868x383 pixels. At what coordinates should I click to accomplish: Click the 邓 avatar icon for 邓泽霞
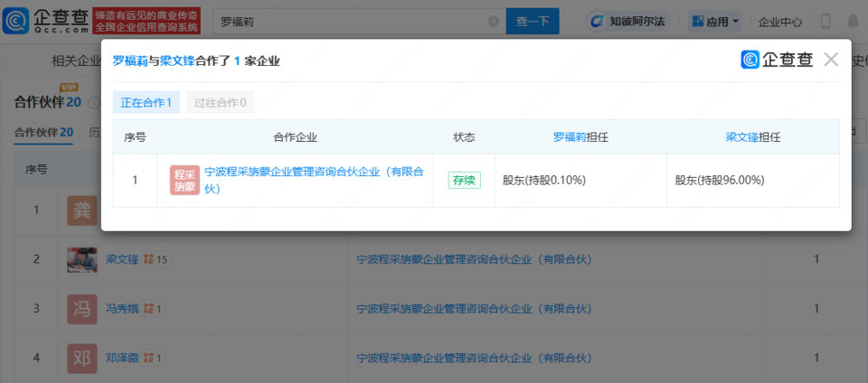click(x=82, y=359)
